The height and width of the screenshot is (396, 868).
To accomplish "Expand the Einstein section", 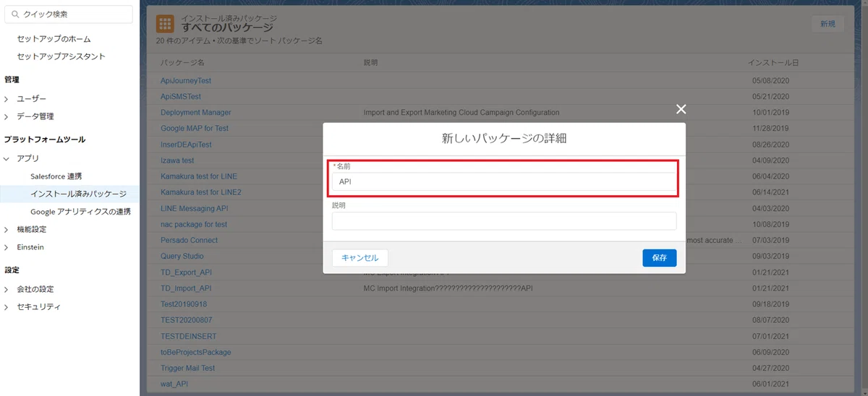I will [x=7, y=247].
